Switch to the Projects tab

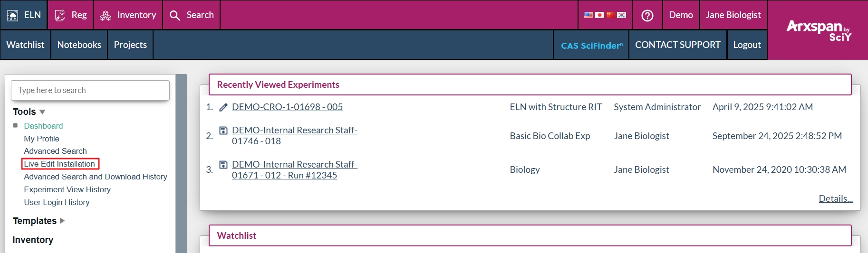(130, 45)
